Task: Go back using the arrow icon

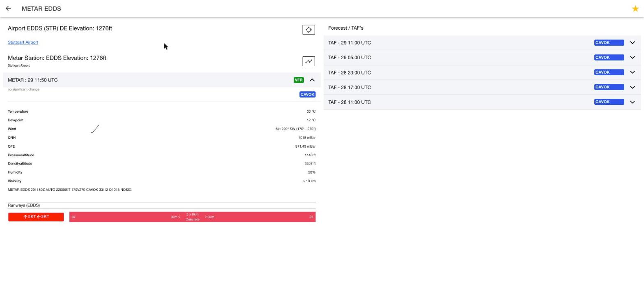Action: pyautogui.click(x=8, y=9)
